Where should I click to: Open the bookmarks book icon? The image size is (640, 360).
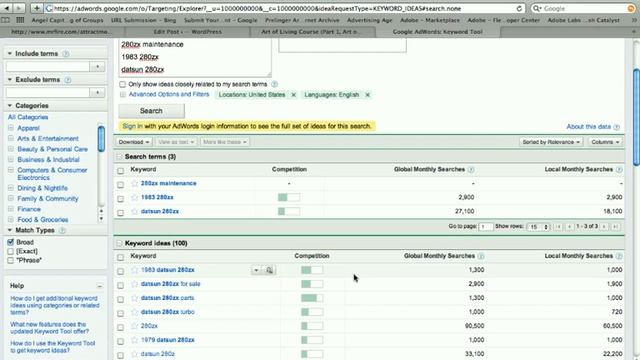coord(5,20)
